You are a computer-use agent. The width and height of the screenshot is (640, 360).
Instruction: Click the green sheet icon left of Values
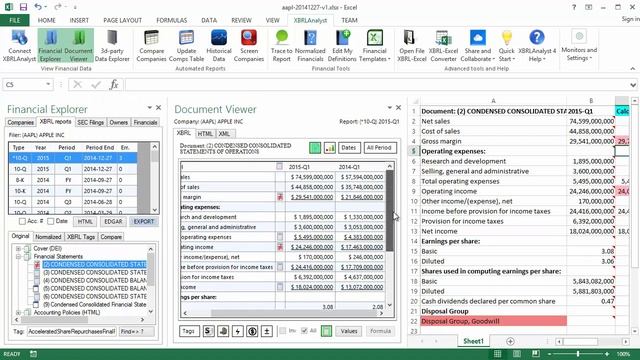click(x=326, y=331)
